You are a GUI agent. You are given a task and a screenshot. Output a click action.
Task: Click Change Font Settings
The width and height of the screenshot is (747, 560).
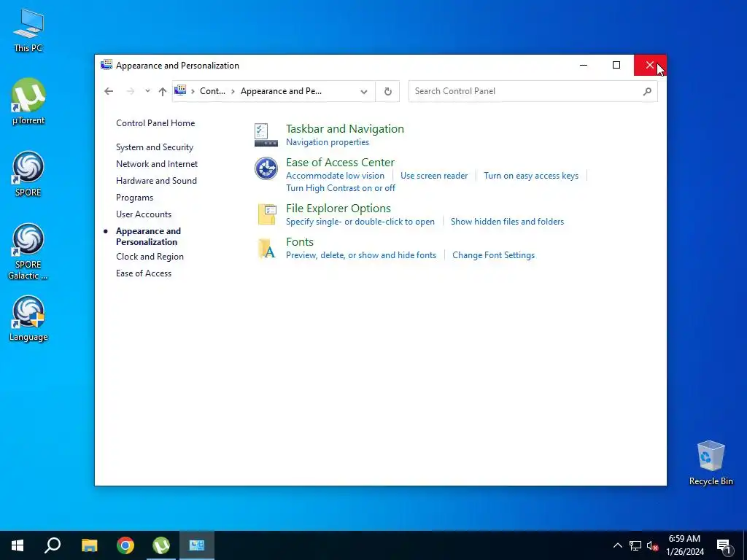(x=493, y=255)
